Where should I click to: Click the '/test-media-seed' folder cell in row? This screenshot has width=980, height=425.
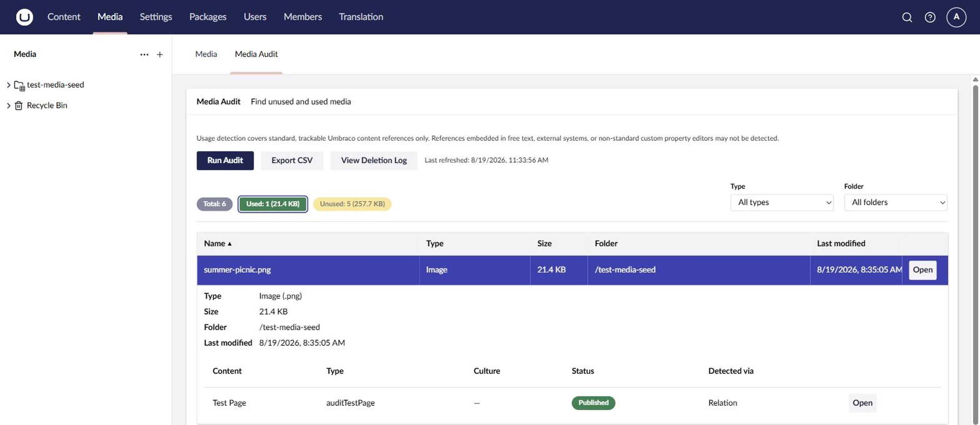[x=625, y=270]
